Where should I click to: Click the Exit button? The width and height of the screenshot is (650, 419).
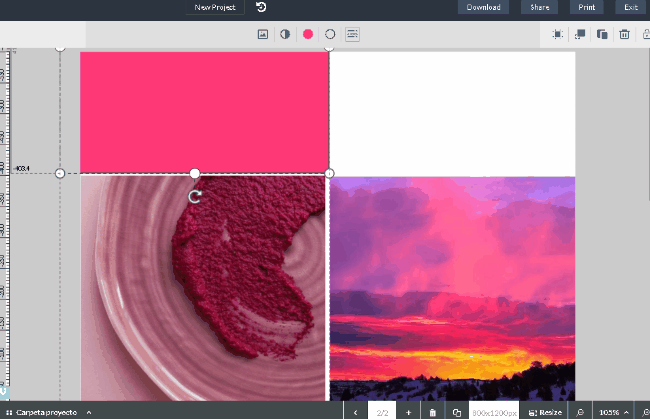[x=631, y=7]
